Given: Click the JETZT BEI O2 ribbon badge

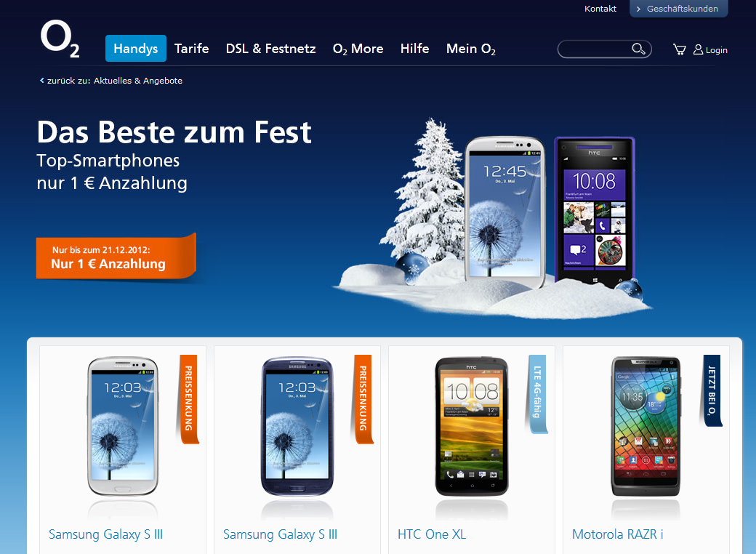Looking at the screenshot, I should click(x=711, y=390).
